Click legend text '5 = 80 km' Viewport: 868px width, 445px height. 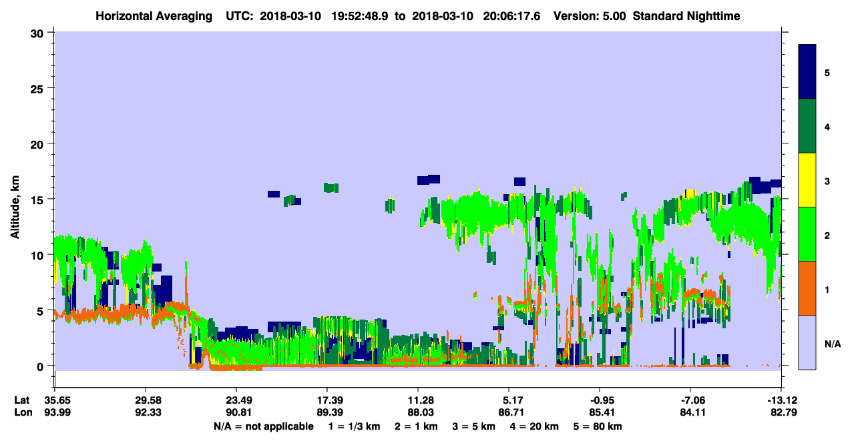[x=599, y=426]
